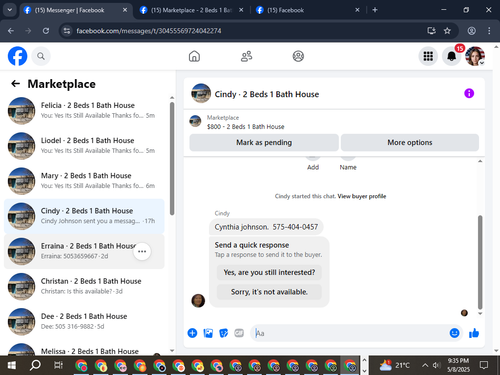Attach a photo using the image icon

208,333
